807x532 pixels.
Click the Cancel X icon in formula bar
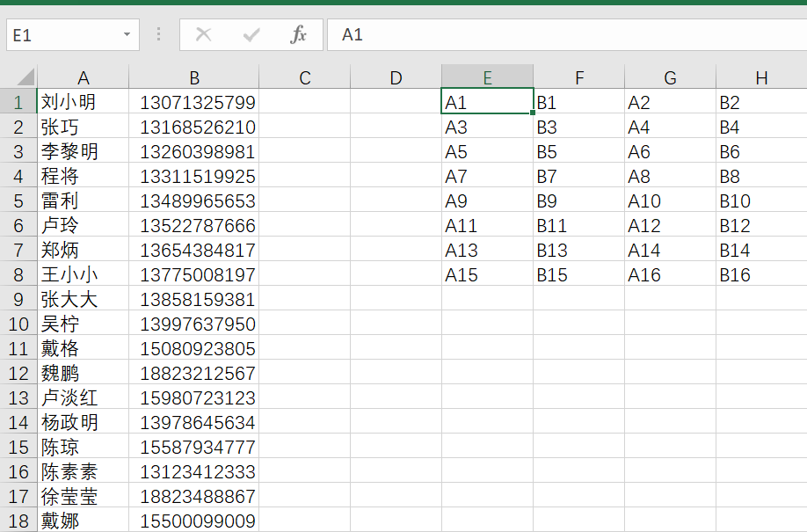click(203, 35)
